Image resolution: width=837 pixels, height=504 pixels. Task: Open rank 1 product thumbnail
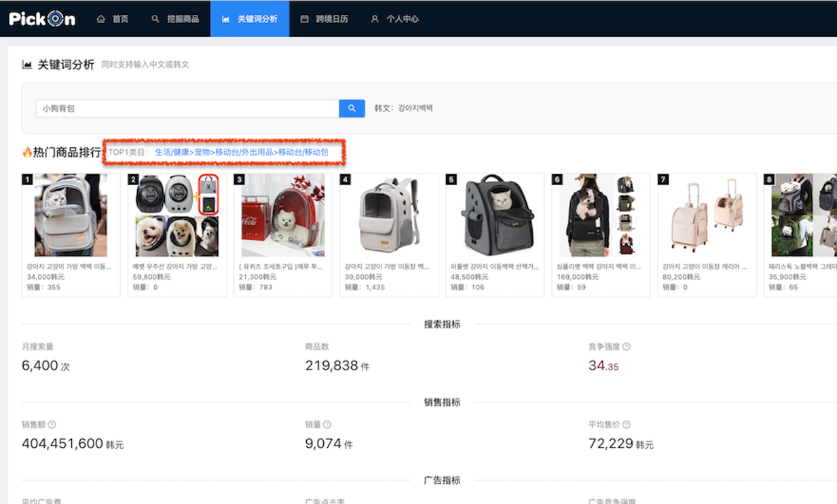(71, 215)
